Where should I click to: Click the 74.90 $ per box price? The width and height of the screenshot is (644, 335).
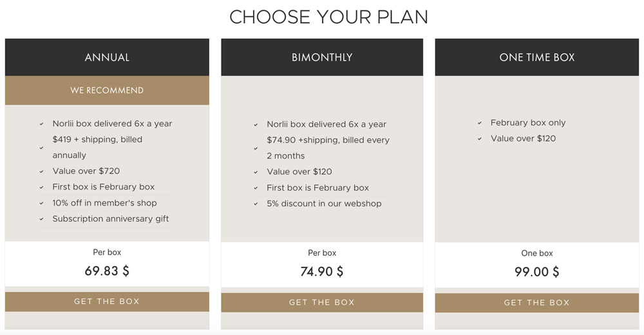pyautogui.click(x=322, y=271)
